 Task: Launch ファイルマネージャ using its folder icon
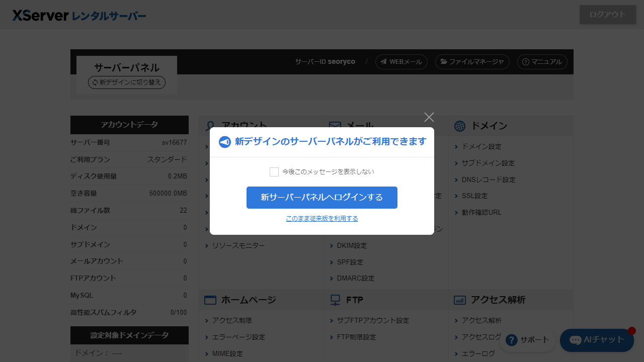[444, 61]
